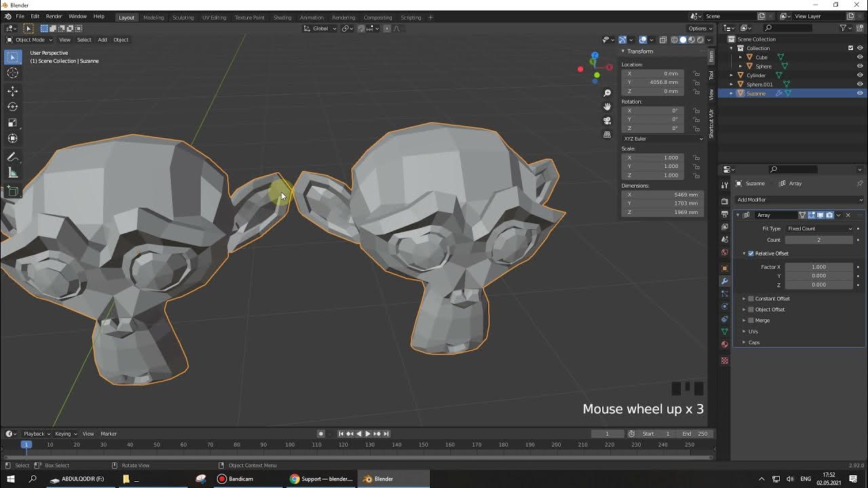Image resolution: width=868 pixels, height=488 pixels.
Task: Uncheck the Relative Offset checkbox
Action: (x=751, y=253)
